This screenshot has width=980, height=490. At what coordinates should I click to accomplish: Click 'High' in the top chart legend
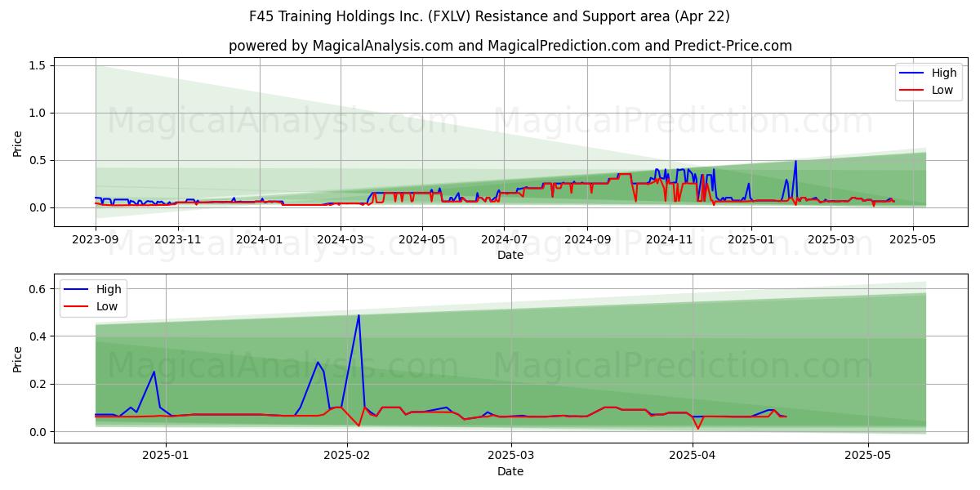944,73
